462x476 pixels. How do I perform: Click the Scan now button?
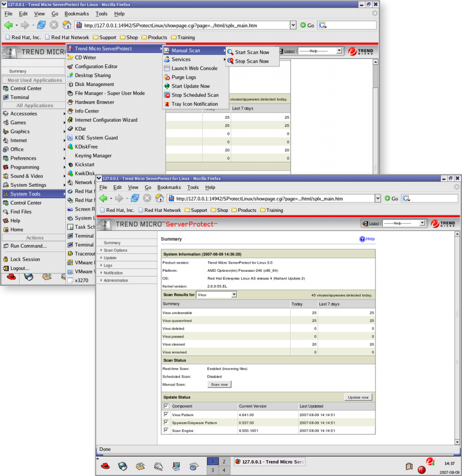(x=219, y=385)
